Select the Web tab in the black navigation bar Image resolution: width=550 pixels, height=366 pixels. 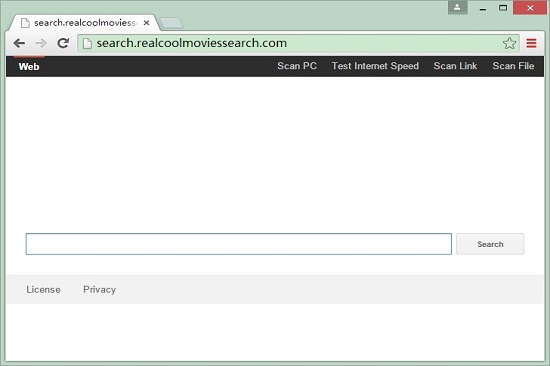click(29, 66)
